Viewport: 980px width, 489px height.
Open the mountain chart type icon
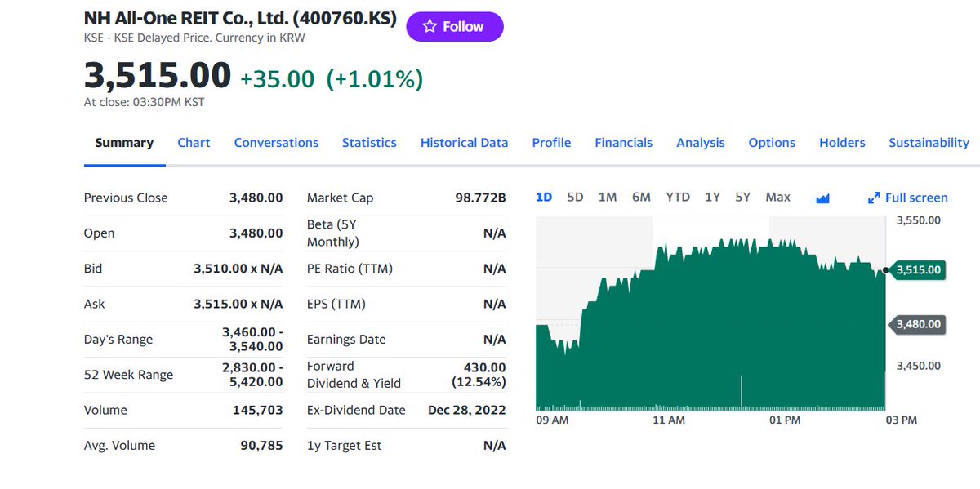coord(822,198)
